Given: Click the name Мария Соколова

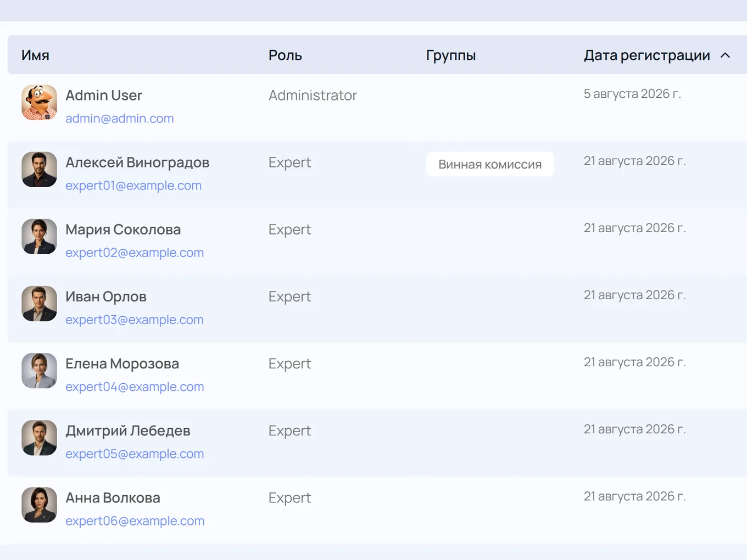Looking at the screenshot, I should tap(123, 229).
